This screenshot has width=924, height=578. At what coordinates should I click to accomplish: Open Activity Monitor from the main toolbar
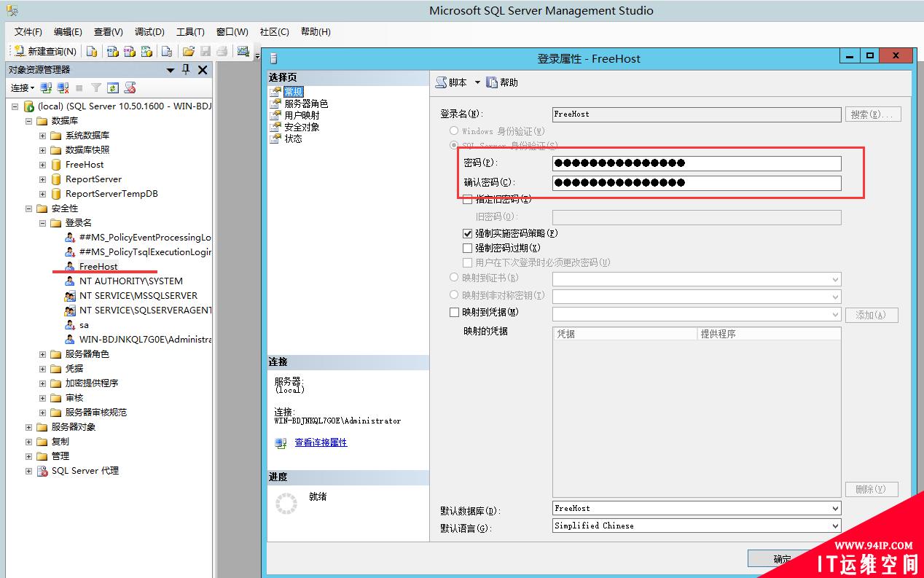[243, 51]
